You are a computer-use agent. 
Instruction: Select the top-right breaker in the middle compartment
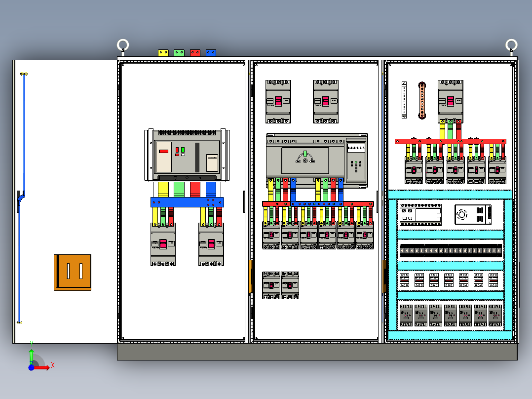[326, 102]
